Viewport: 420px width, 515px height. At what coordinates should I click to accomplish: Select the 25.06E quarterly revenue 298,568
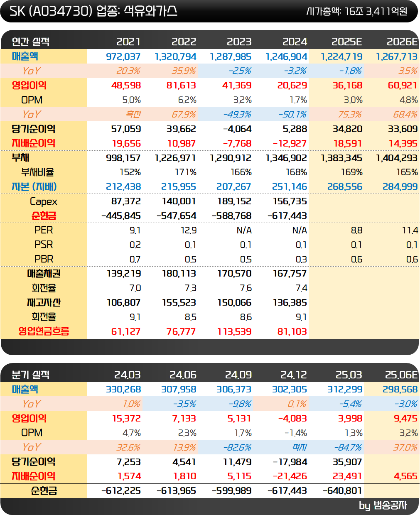pos(400,390)
